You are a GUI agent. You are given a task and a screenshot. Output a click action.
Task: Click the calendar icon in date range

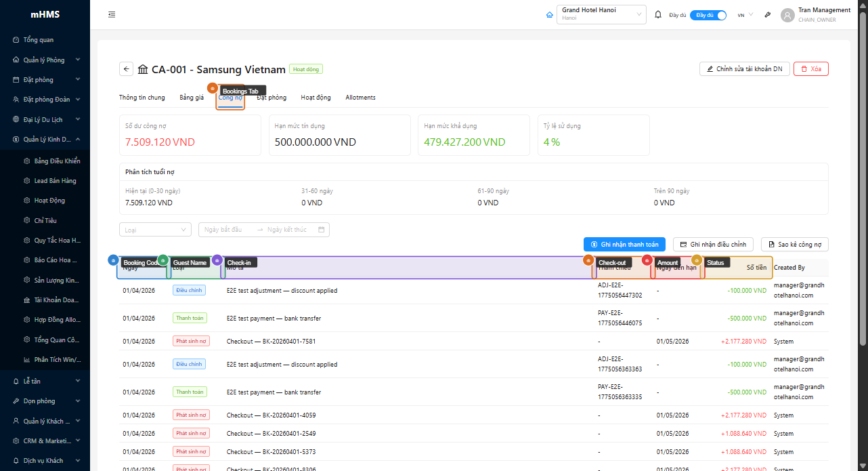(321, 230)
